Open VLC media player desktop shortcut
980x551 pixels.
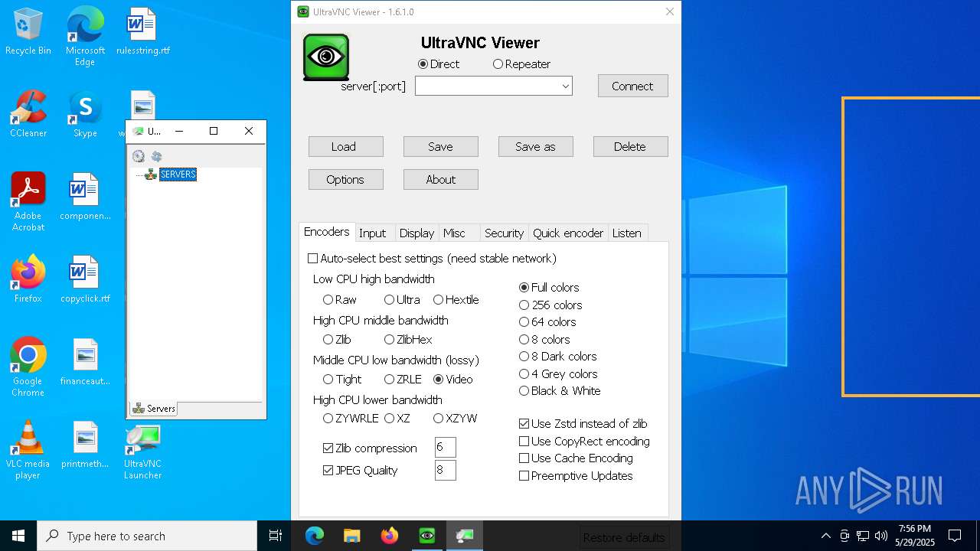point(28,450)
